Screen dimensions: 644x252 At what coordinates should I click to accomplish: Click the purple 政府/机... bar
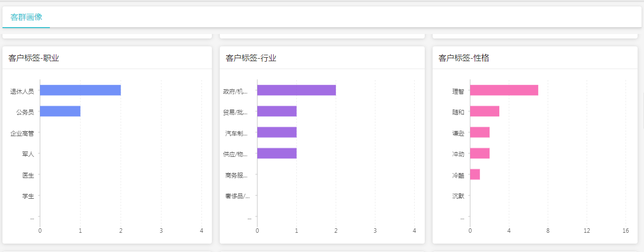click(x=296, y=90)
